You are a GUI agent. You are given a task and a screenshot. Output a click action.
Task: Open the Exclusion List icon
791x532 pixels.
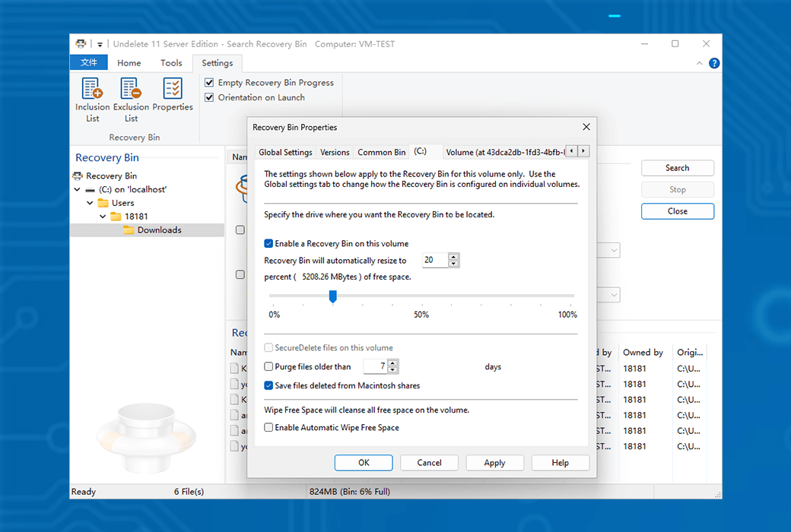(131, 90)
